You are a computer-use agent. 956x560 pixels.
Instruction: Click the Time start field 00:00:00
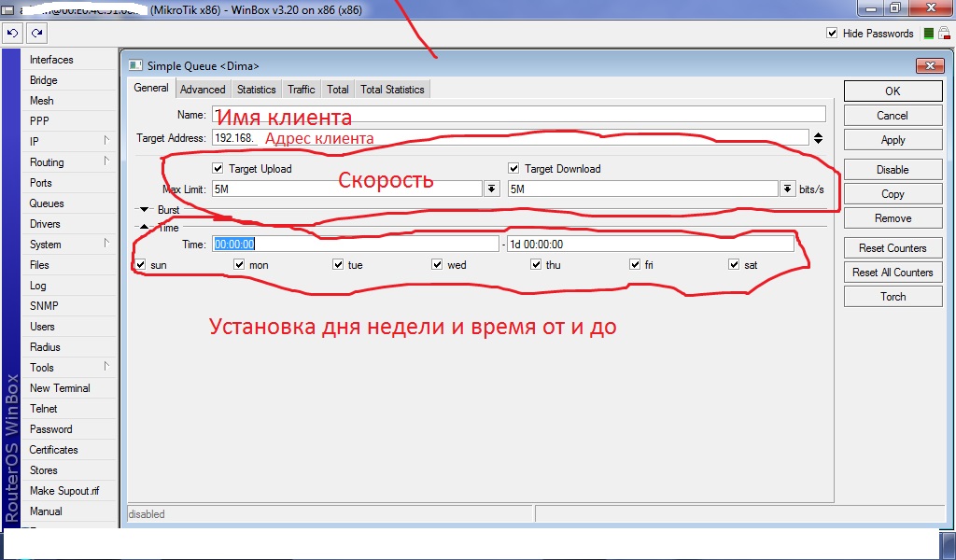pyautogui.click(x=356, y=244)
